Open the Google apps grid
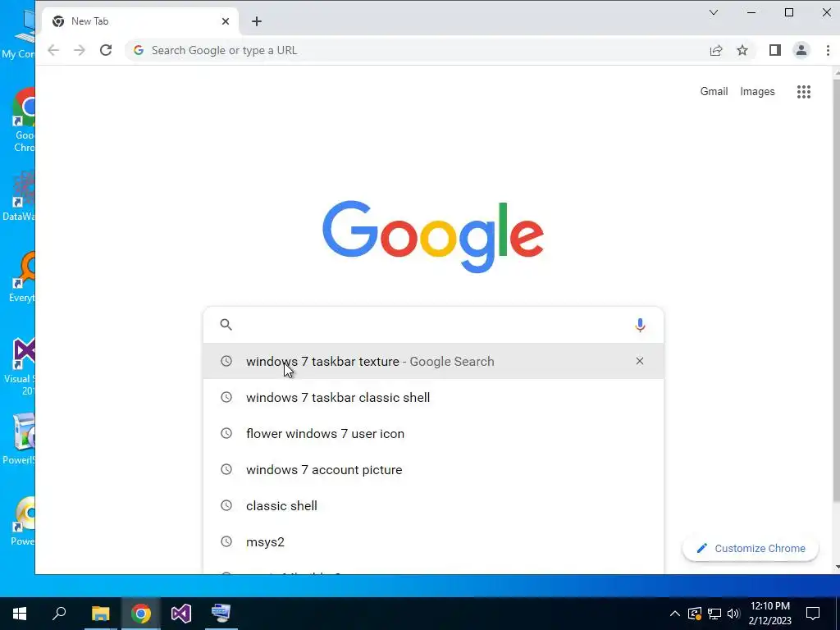The height and width of the screenshot is (630, 840). [804, 92]
